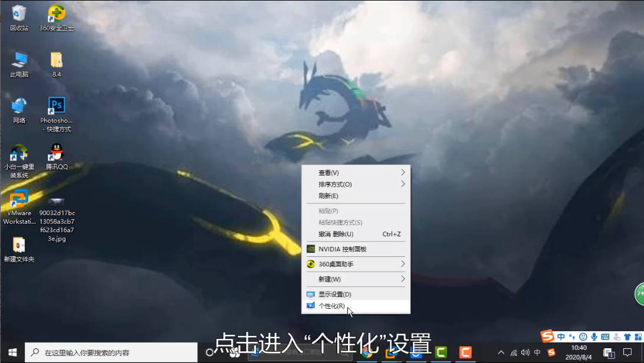
Task: Click the Sogou input tray icon
Action: [x=551, y=353]
